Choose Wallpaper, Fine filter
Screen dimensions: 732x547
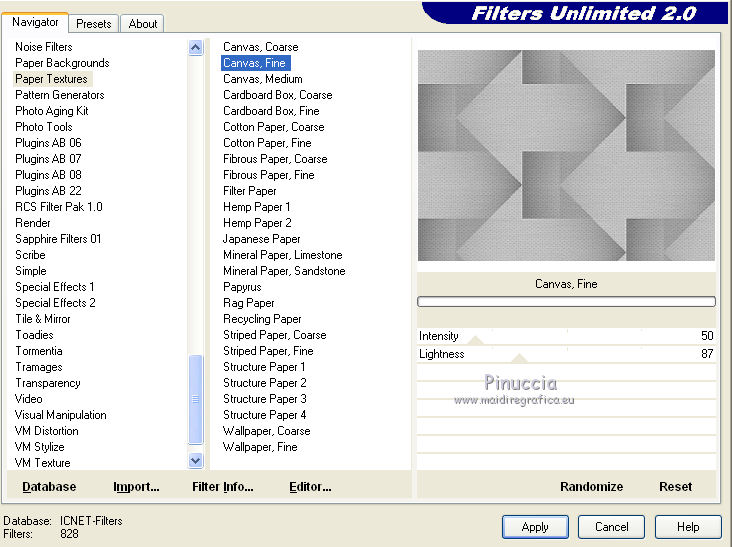pyautogui.click(x=260, y=447)
